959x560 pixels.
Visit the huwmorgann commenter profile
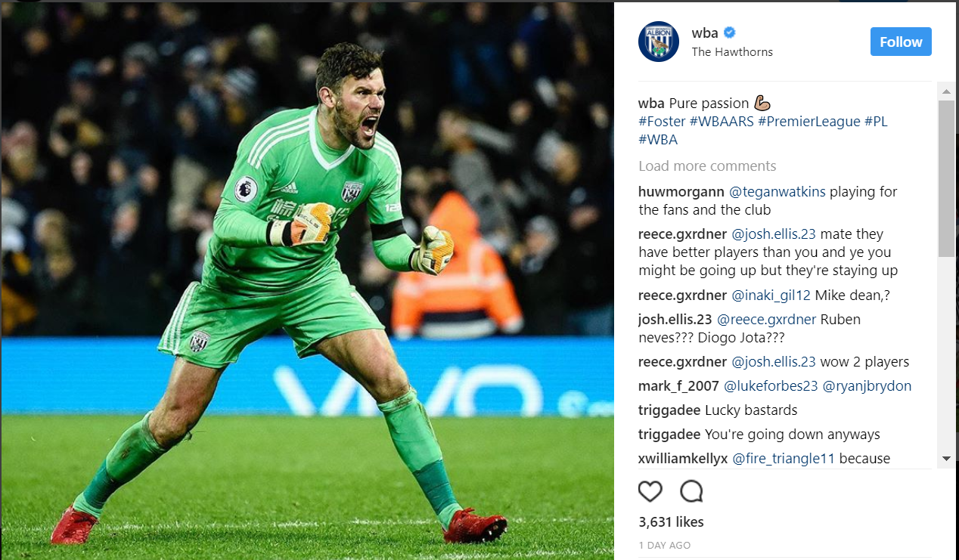tap(682, 192)
